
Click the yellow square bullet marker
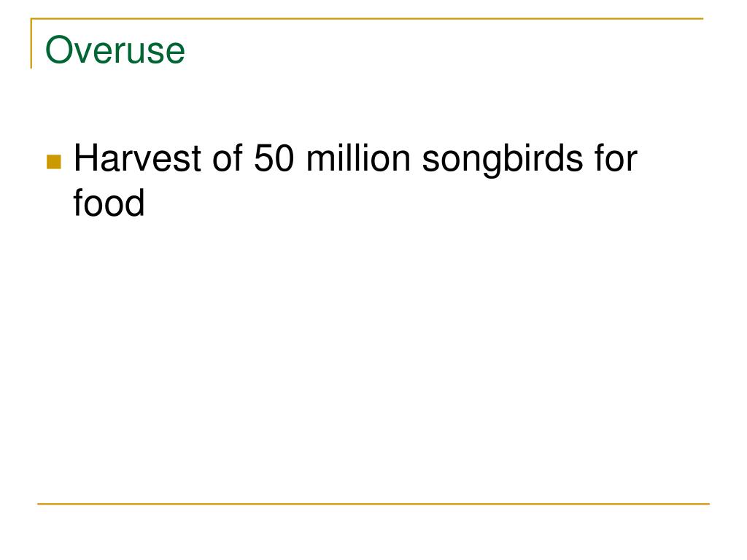[x=53, y=162]
